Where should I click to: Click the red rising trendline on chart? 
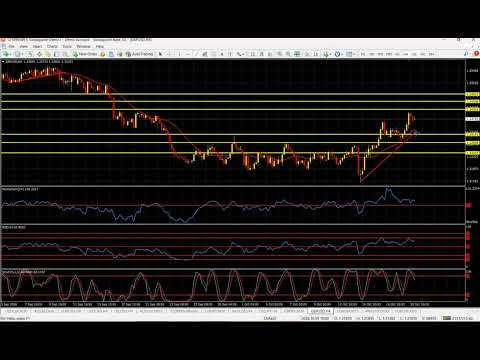click(387, 158)
